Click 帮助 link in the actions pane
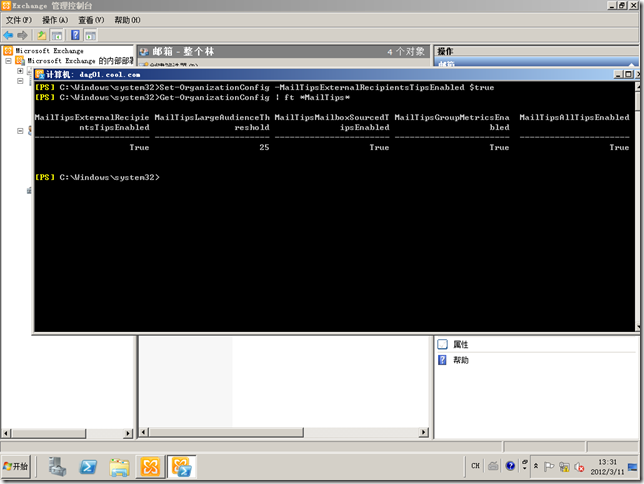This screenshot has width=644, height=484. pyautogui.click(x=460, y=360)
